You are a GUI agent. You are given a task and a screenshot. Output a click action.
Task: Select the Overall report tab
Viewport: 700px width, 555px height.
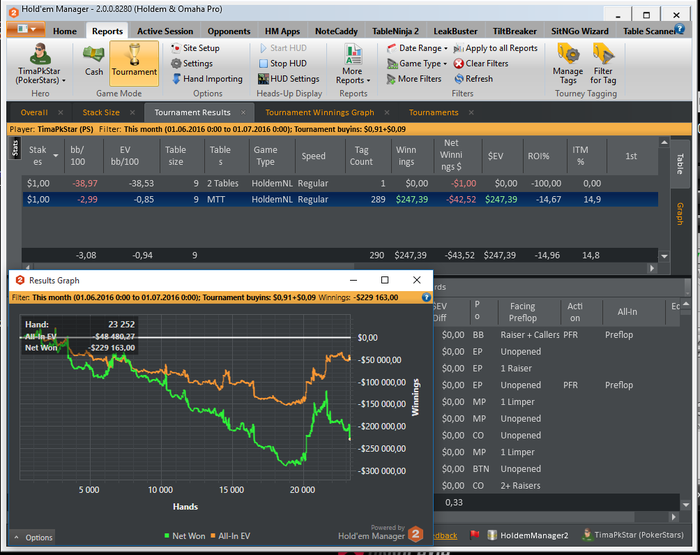(34, 113)
